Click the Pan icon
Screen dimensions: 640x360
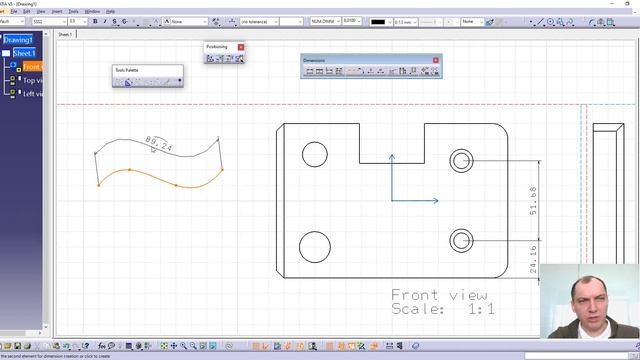(173, 346)
